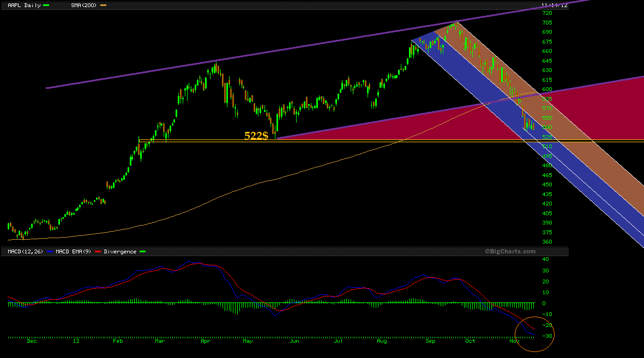Click the Oct month label
This screenshot has width=644, height=358.
pyautogui.click(x=470, y=341)
